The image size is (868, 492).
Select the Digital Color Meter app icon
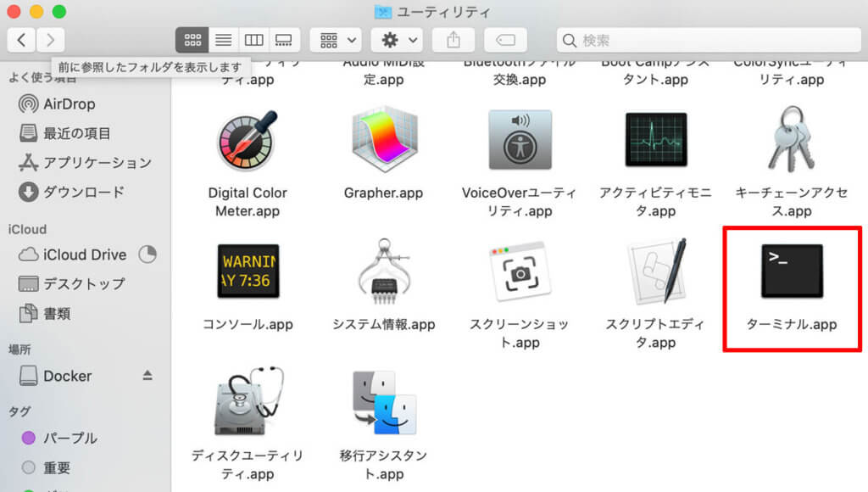tap(247, 142)
